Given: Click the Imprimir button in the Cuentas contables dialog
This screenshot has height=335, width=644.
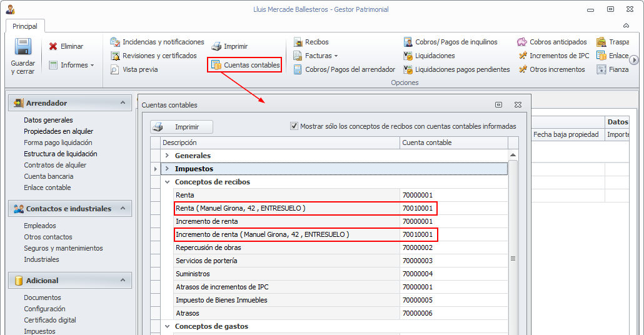Looking at the screenshot, I should pos(181,127).
